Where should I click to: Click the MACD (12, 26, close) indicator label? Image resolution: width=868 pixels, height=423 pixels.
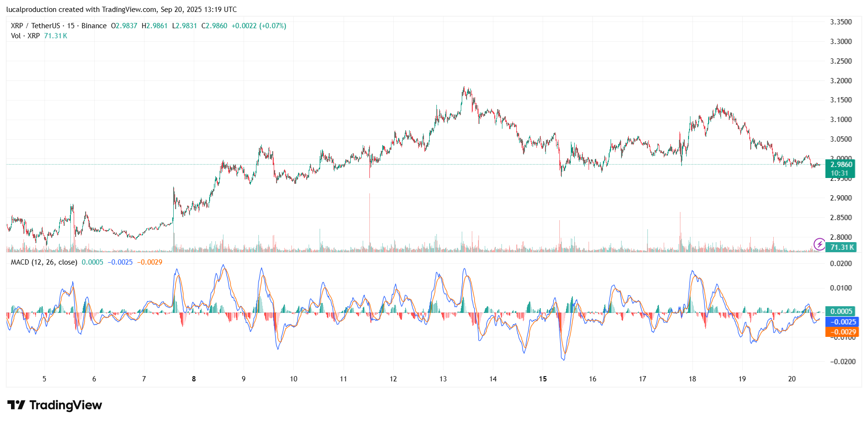click(44, 262)
